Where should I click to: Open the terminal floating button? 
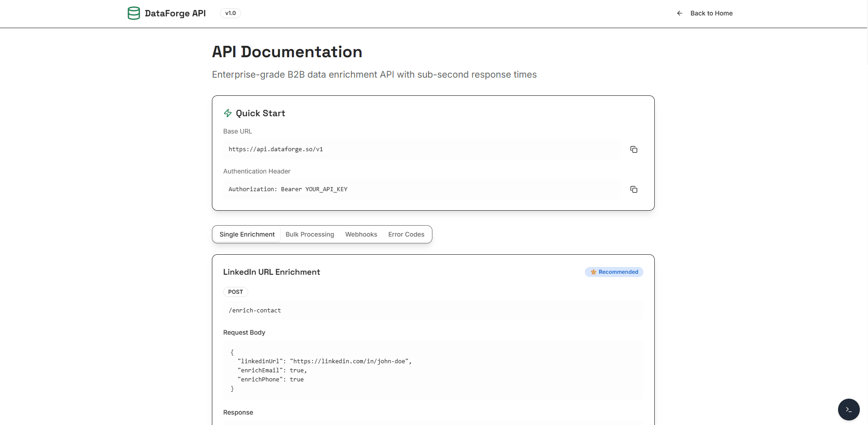coord(848,410)
